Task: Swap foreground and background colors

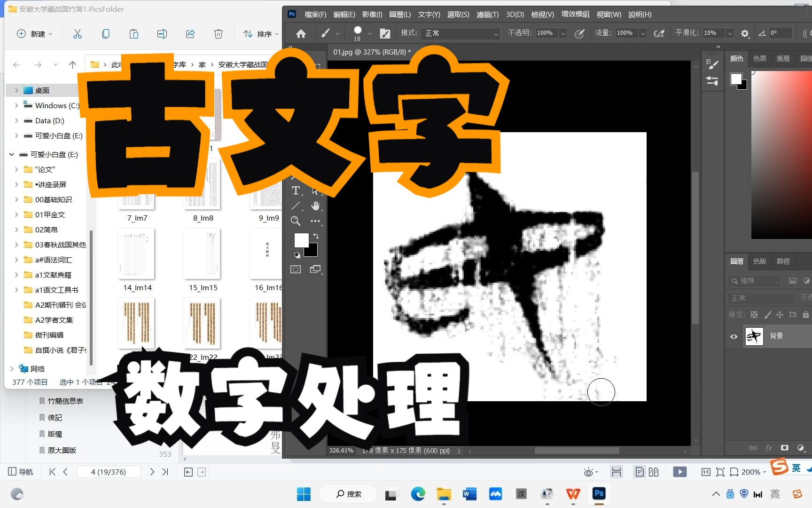Action: pyautogui.click(x=316, y=236)
